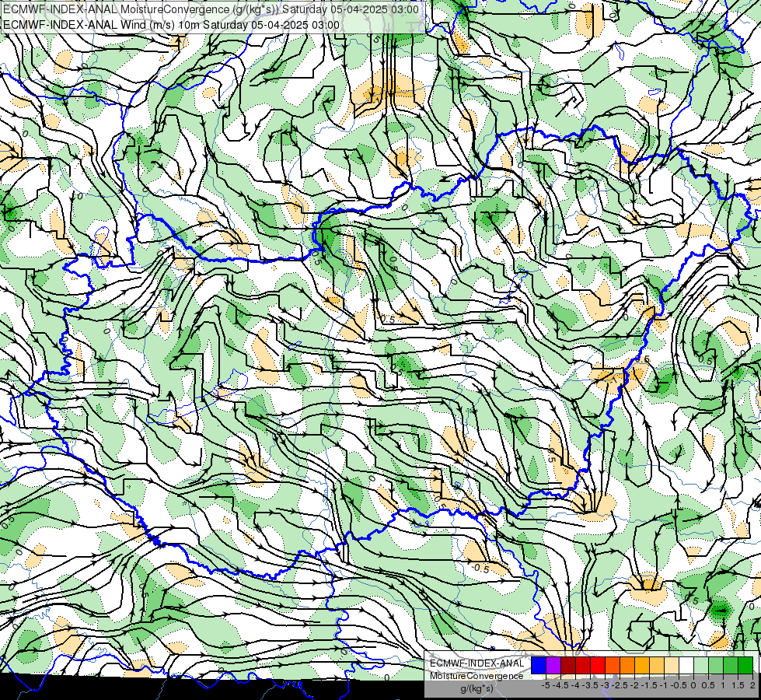Screen dimensions: 761x700
Task: Click the blue swatch in the legend
Action: click(539, 665)
